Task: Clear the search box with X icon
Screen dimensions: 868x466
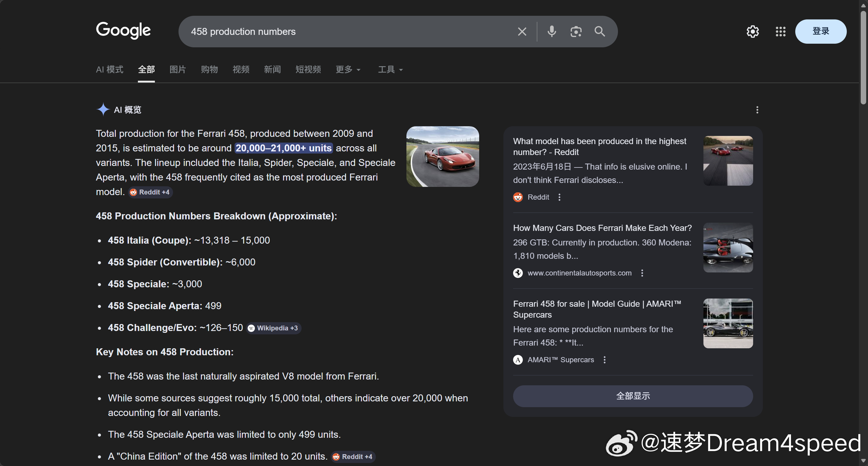Action: [x=522, y=32]
